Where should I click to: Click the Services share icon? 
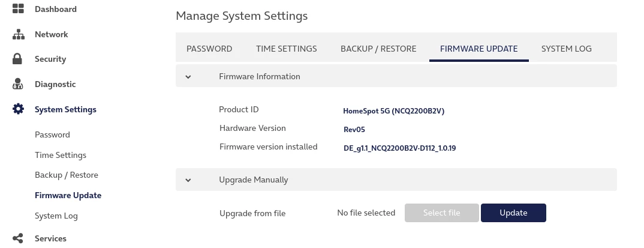coord(18,238)
